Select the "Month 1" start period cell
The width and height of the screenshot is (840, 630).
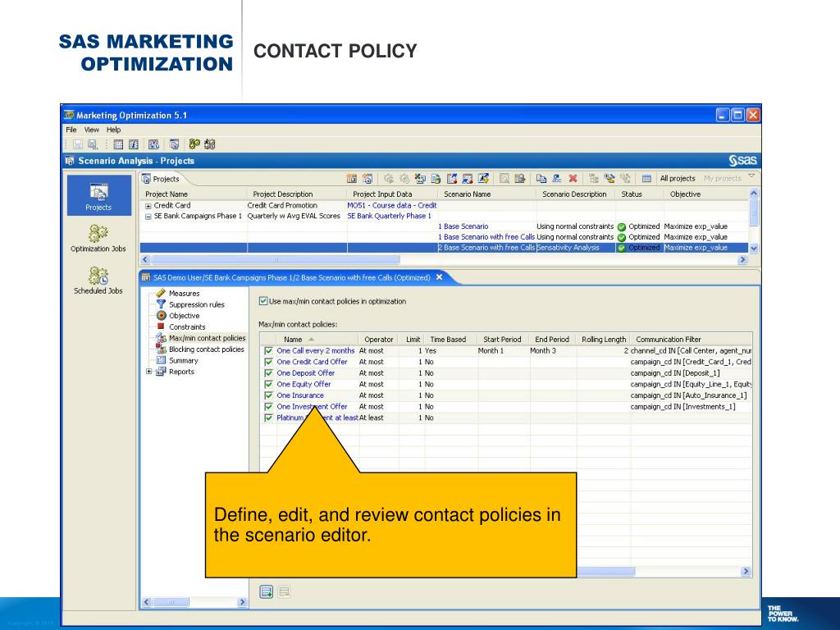click(x=491, y=351)
